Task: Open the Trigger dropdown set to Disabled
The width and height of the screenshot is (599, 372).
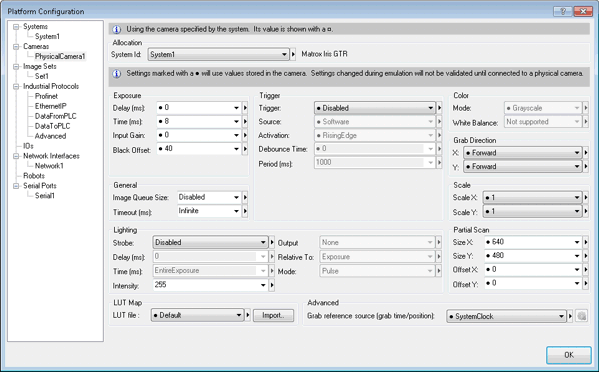Action: point(374,108)
